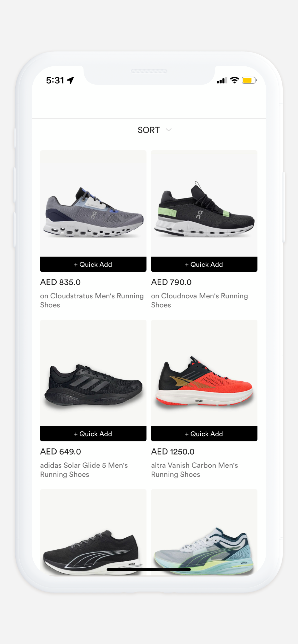Screen dimensions: 298x644
Task: View the red altra shoe photo
Action: pyautogui.click(x=204, y=373)
